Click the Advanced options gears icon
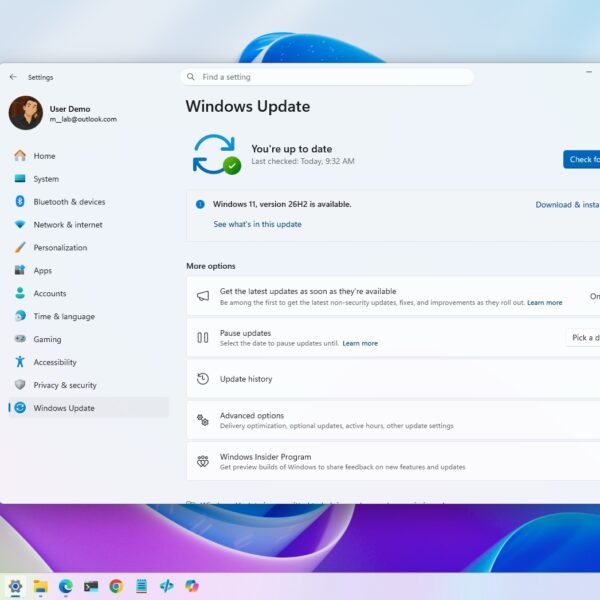Screen dimensions: 600x600 (203, 420)
